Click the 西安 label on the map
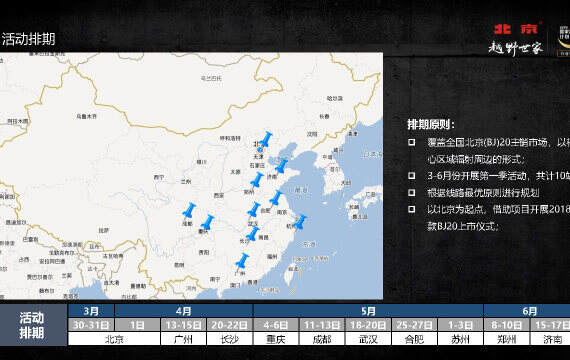This screenshot has height=360, width=570. point(219,196)
